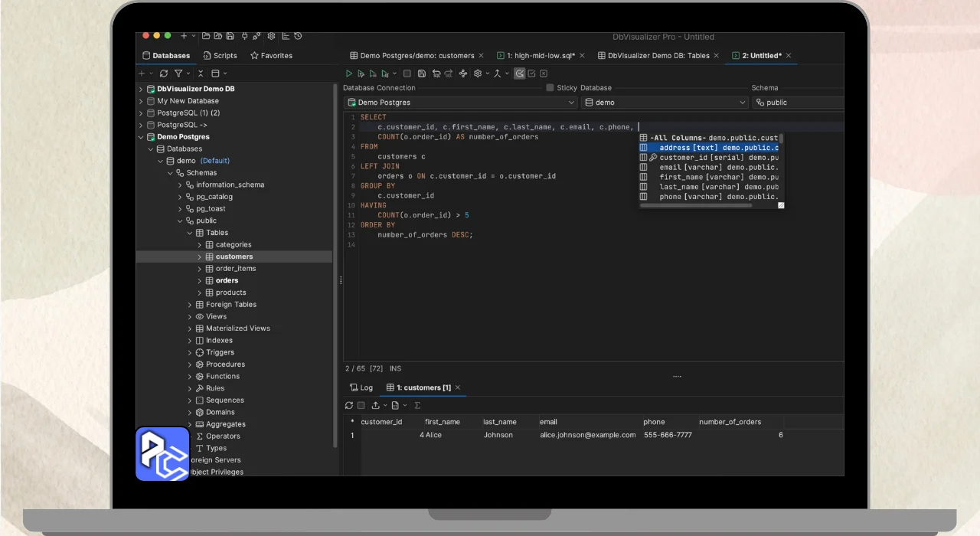
Task: Reload the customers result grid
Action: [349, 405]
